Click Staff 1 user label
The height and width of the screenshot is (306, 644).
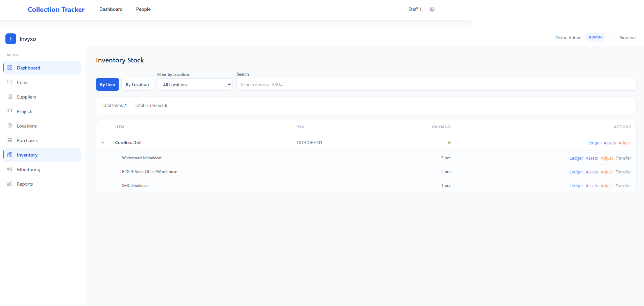coord(415,9)
